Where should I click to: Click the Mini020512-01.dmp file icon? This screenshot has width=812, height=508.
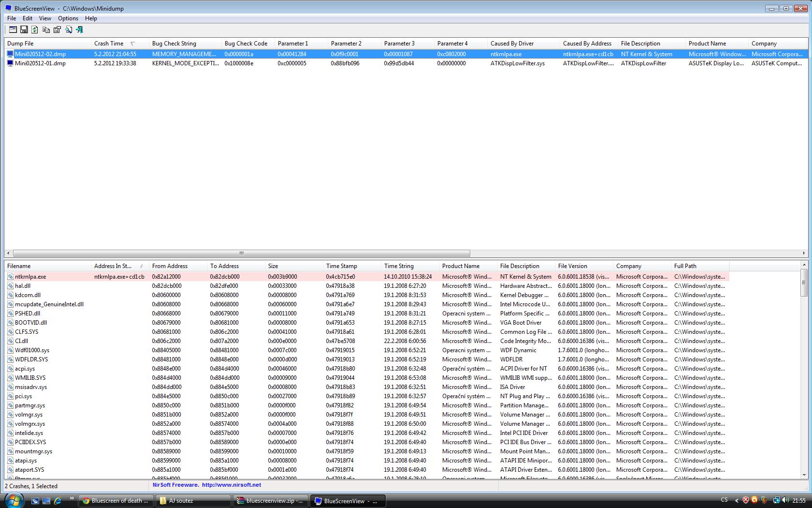pos(10,63)
